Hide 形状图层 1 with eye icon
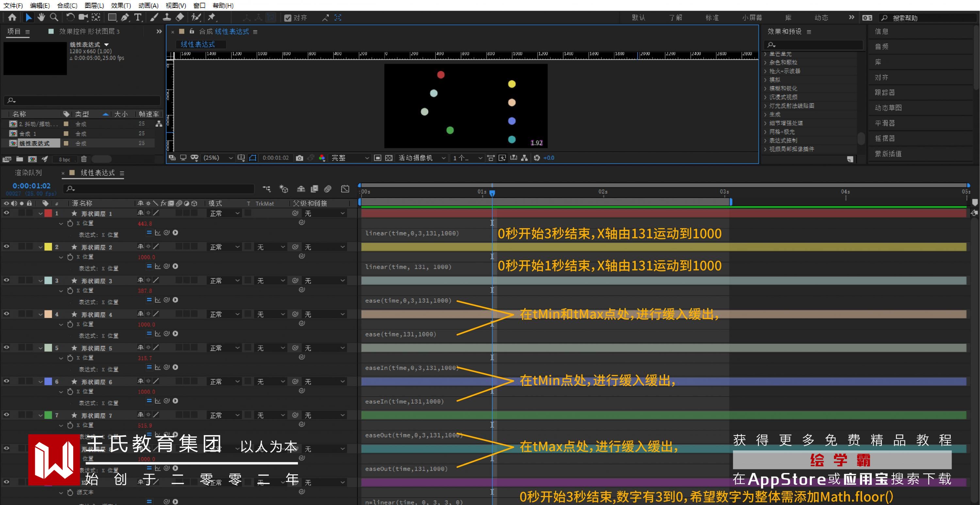980x505 pixels. tap(7, 213)
